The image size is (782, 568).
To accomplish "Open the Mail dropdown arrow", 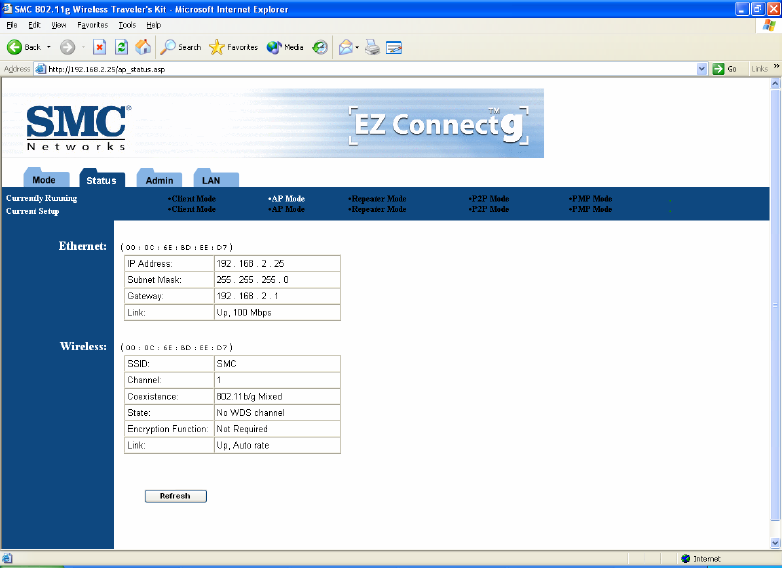I will [x=357, y=47].
